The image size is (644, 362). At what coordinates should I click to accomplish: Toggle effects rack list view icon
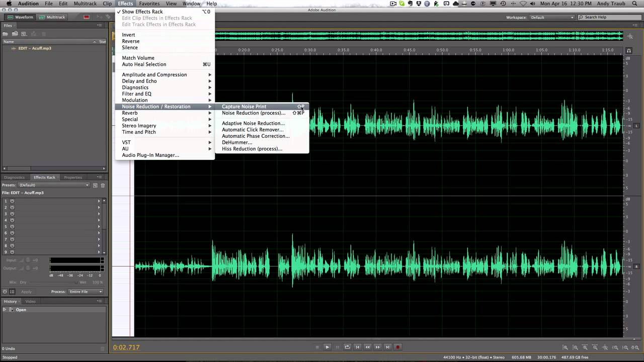(x=12, y=292)
